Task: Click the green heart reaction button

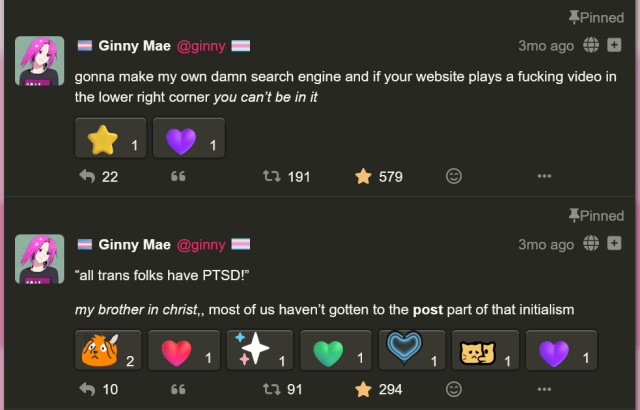Action: point(335,350)
